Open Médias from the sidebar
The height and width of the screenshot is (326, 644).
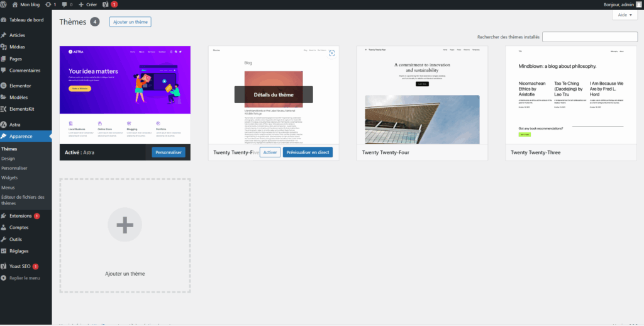click(x=17, y=47)
